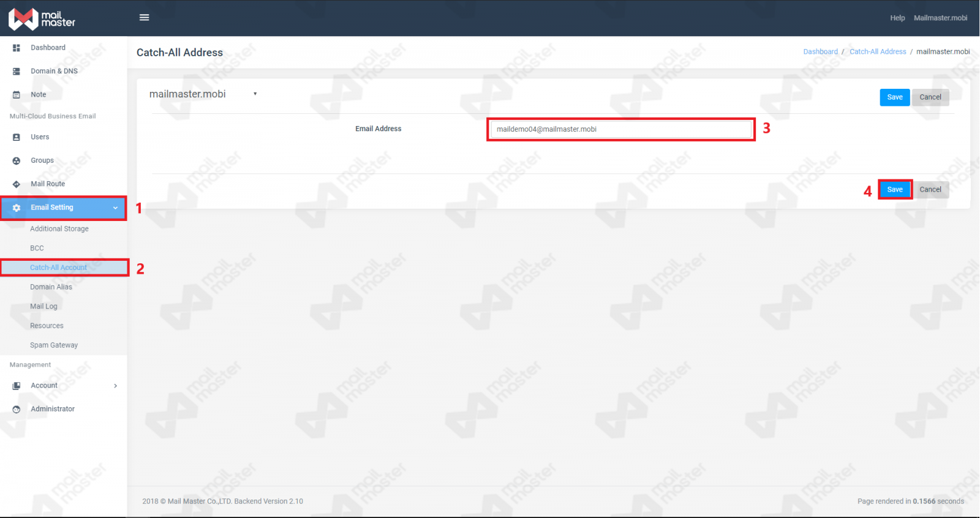
Task: Open Mailmaster.mobi account link in header
Action: (x=941, y=18)
